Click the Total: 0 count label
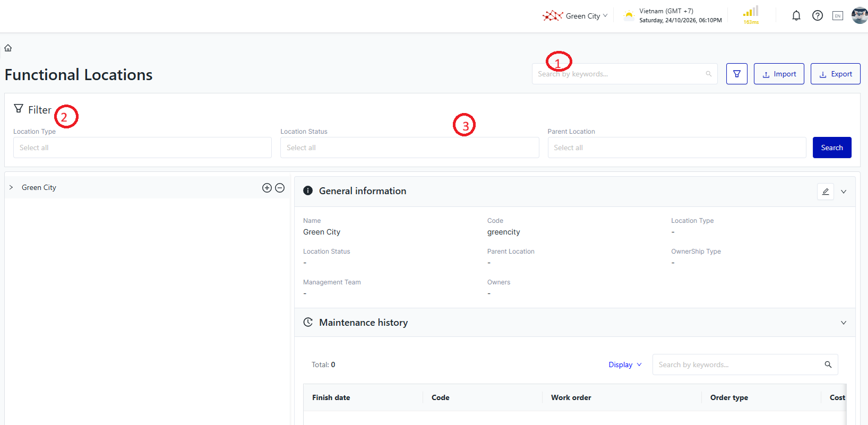This screenshot has width=868, height=425. [323, 365]
